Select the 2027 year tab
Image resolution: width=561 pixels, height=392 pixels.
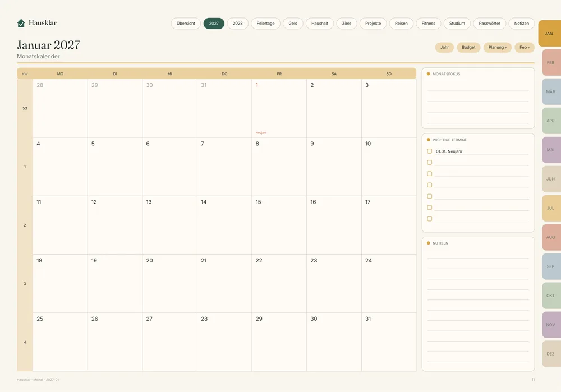(214, 24)
